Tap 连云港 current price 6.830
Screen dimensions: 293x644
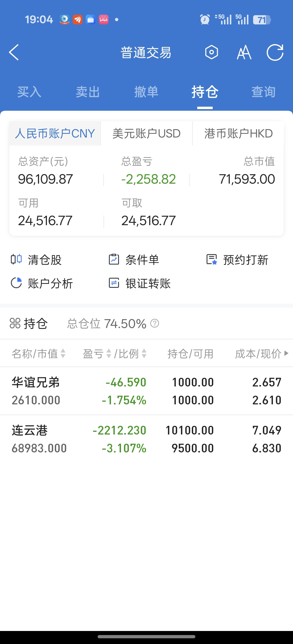tap(267, 448)
